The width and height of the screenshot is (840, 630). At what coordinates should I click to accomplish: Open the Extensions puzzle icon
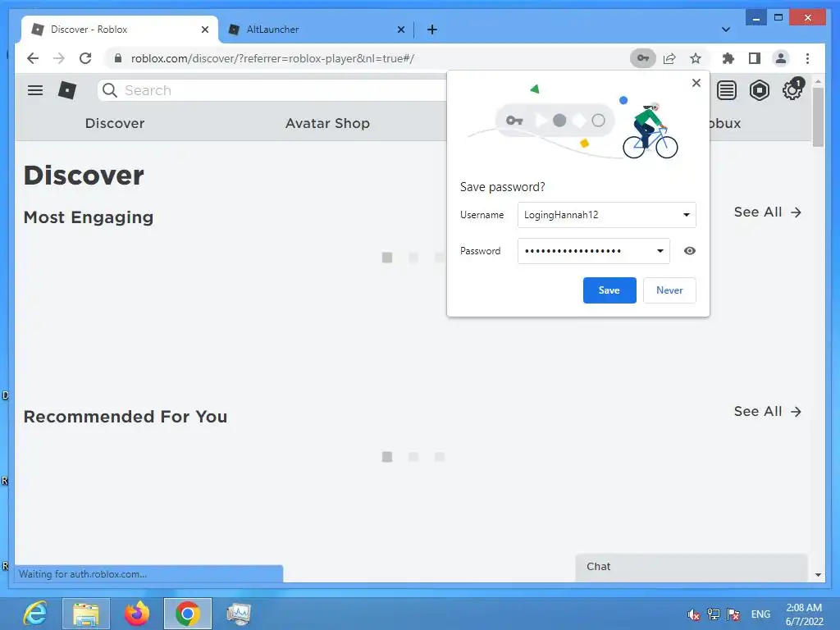(728, 58)
